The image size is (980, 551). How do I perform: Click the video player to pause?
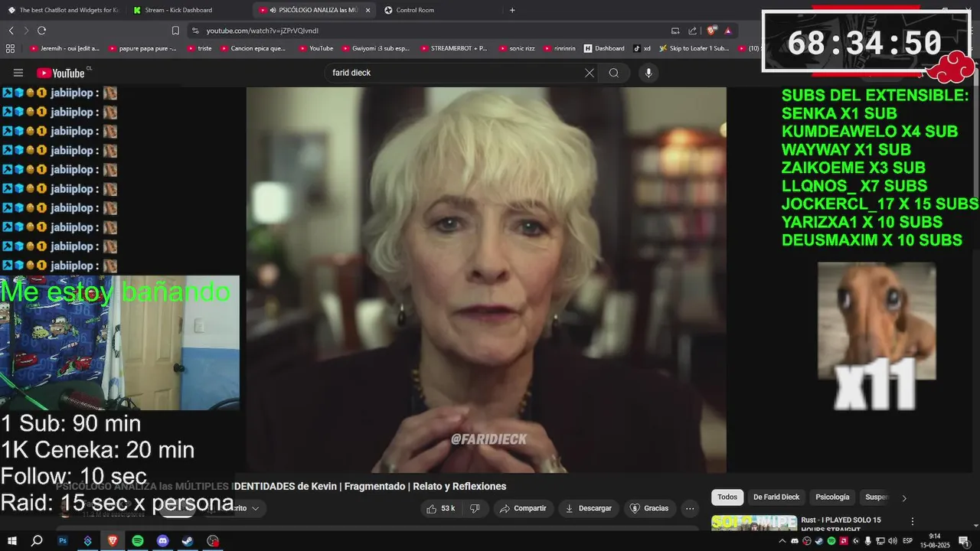[x=486, y=279]
